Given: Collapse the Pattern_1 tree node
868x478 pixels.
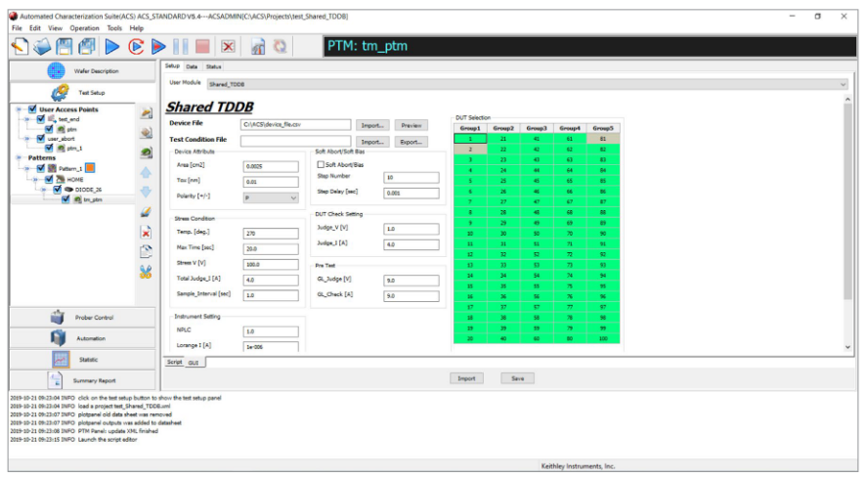Looking at the screenshot, I should 24,168.
